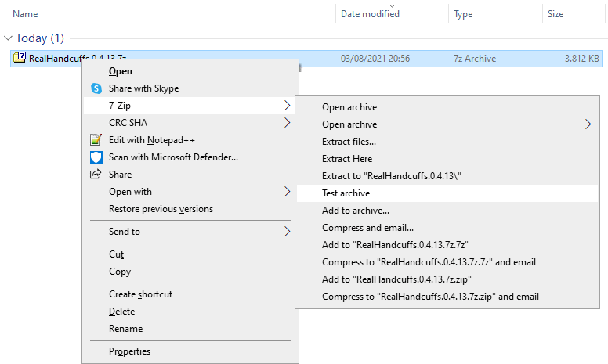Expand the 7-Zip submenu arrow

[287, 106]
